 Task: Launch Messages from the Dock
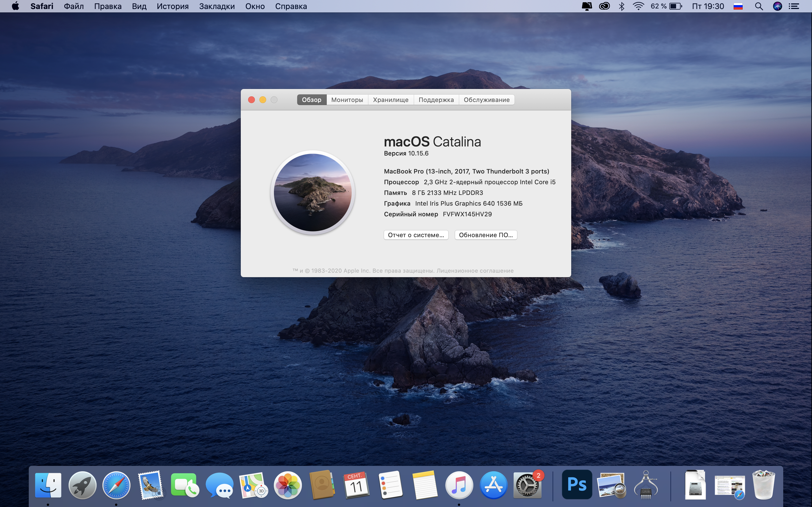219,485
